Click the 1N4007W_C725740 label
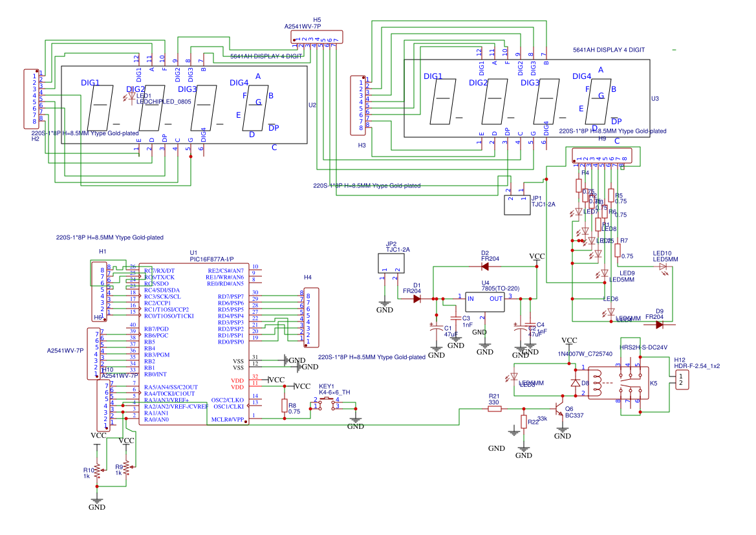Screen dimensions: 756x535 tap(585, 354)
